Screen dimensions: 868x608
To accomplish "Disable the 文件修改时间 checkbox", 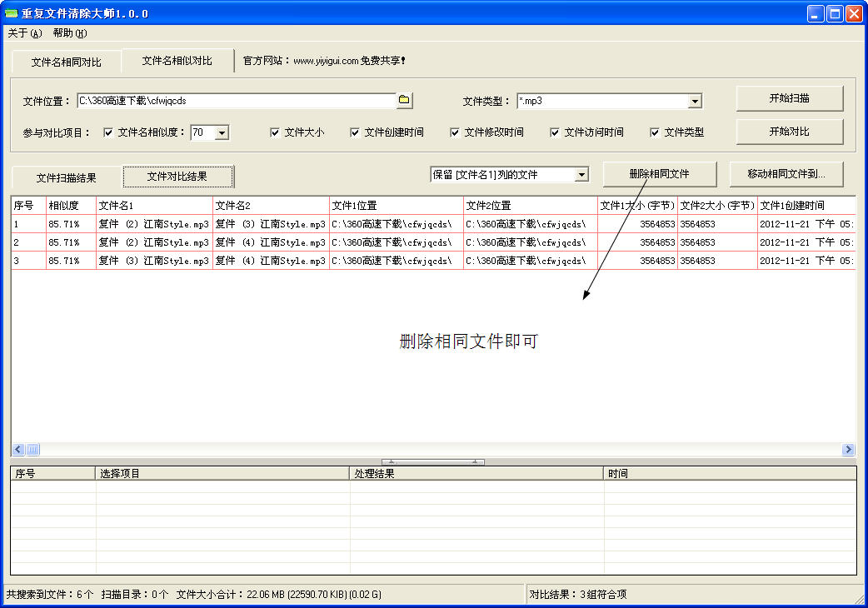I will (x=455, y=132).
